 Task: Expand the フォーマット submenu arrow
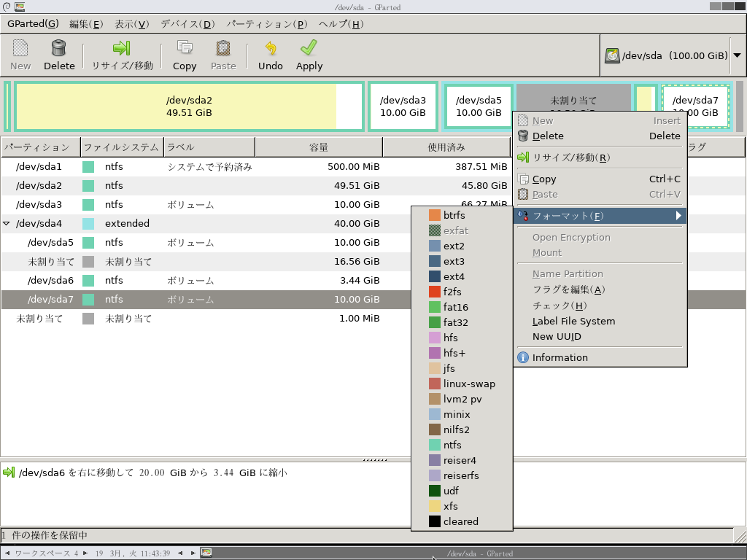[x=678, y=216]
